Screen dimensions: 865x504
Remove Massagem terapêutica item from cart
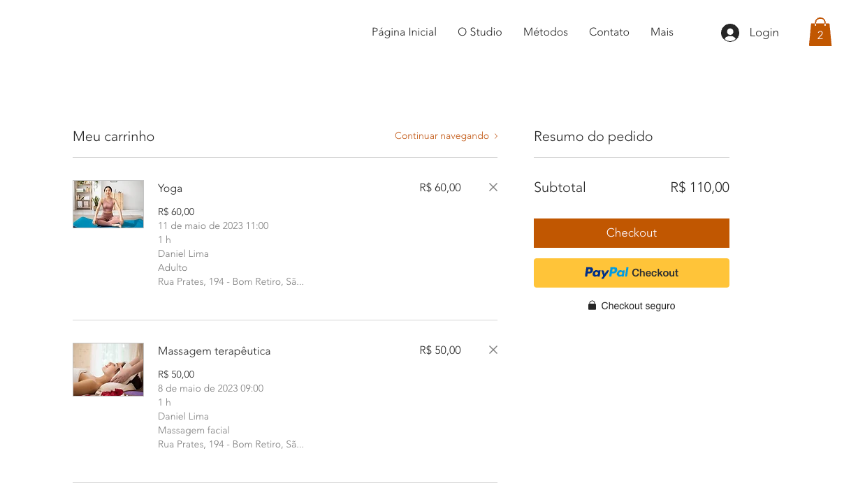point(493,350)
